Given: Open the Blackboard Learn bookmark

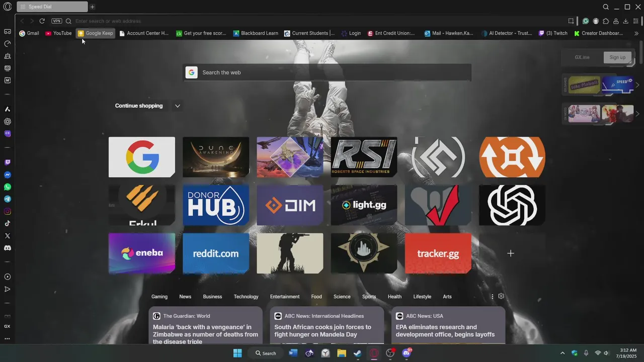Looking at the screenshot, I should pyautogui.click(x=256, y=33).
